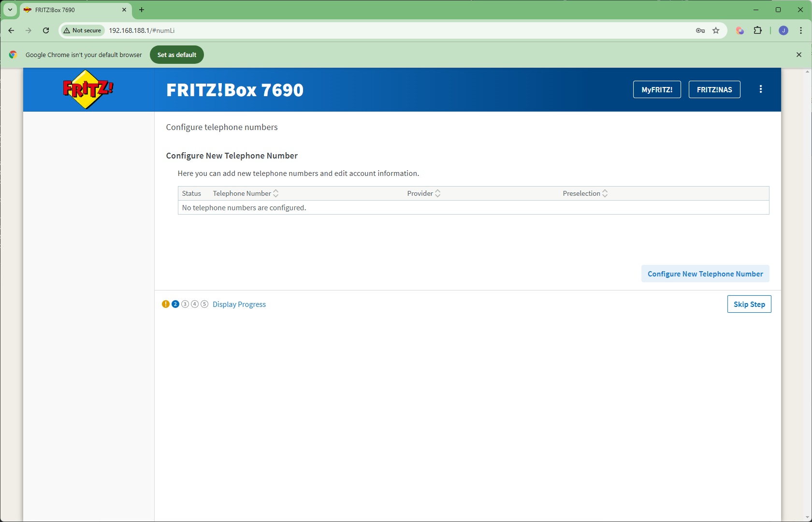The width and height of the screenshot is (812, 522).
Task: Sort the table by Preselection
Action: point(585,193)
